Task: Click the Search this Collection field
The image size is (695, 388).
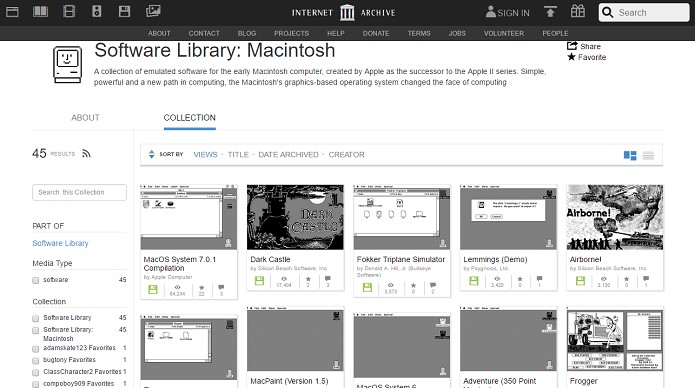Action: (x=79, y=192)
